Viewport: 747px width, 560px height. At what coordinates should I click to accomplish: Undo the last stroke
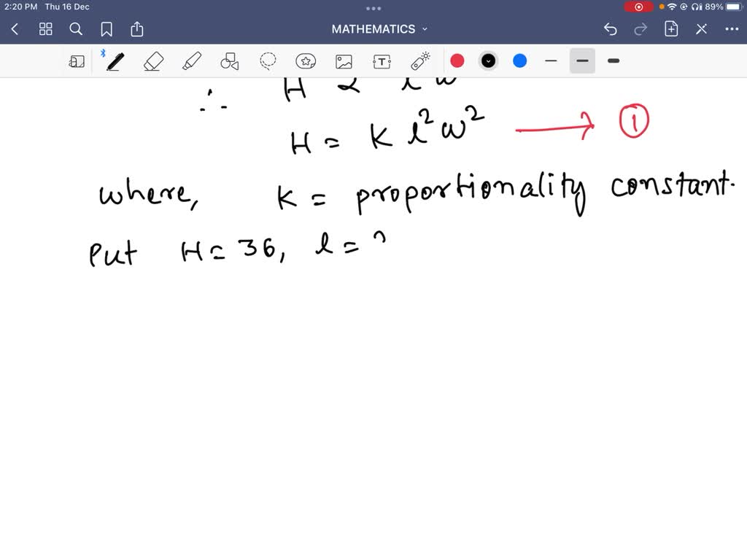click(611, 29)
